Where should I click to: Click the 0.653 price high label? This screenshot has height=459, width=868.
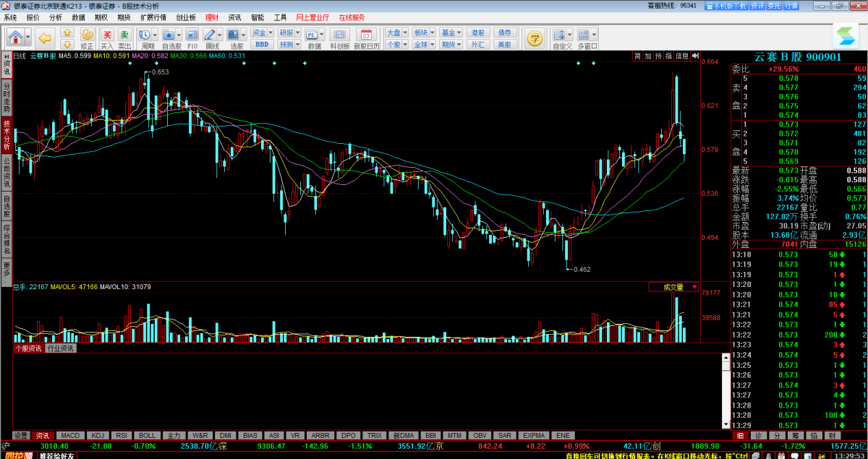(161, 72)
